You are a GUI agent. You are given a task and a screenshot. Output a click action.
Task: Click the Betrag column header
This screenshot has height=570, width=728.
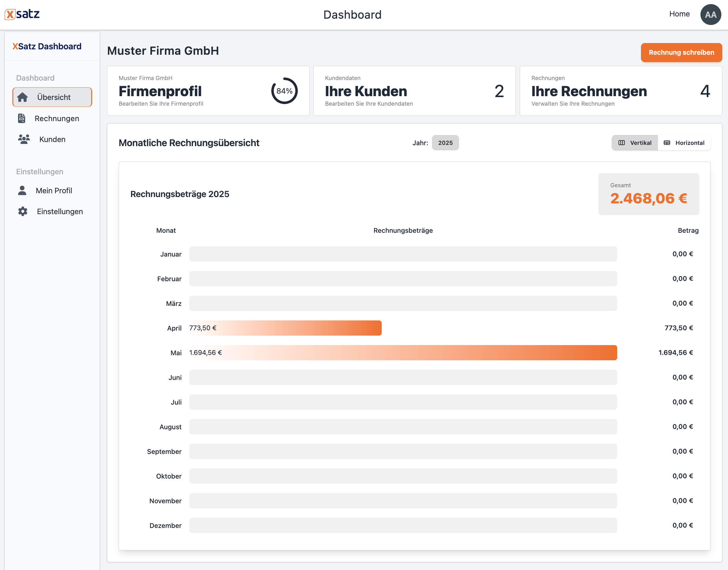click(688, 230)
